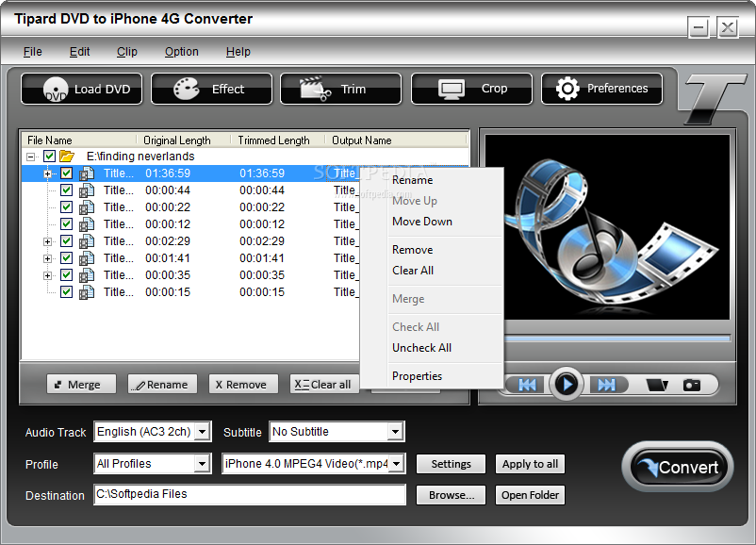Open the Audio Track dropdown
The image size is (756, 545).
[x=203, y=432]
